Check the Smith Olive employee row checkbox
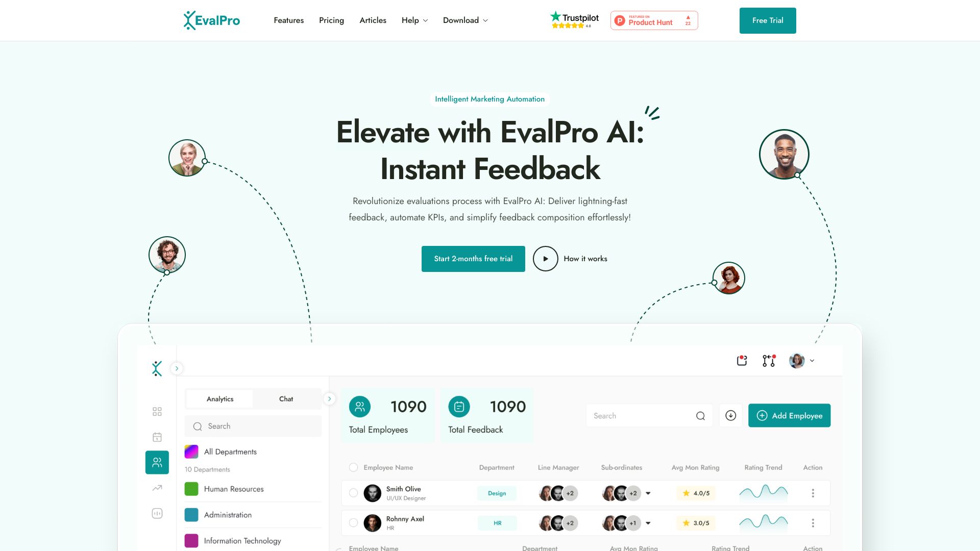This screenshot has height=551, width=980. pos(354,493)
